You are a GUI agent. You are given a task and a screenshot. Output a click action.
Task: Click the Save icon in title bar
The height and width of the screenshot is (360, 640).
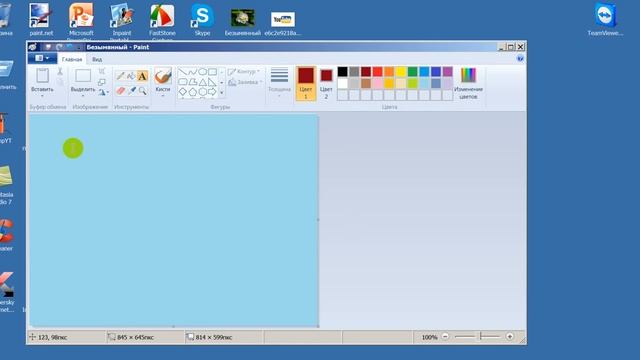[x=48, y=47]
